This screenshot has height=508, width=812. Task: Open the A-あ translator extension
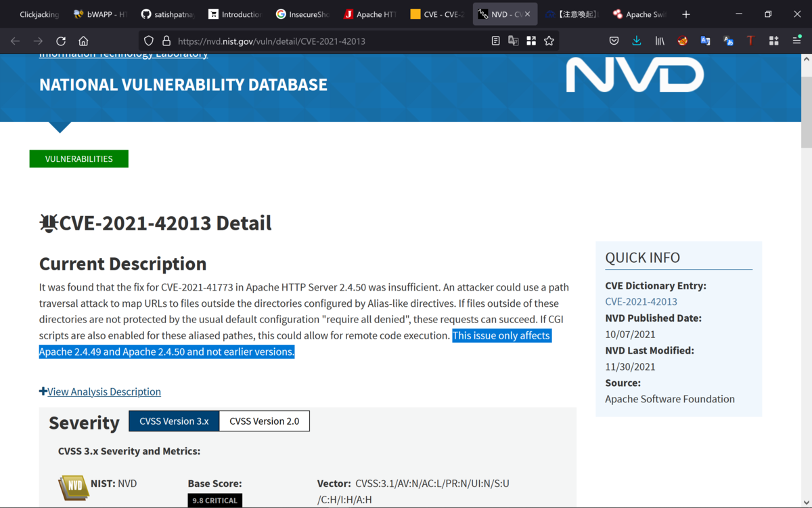(728, 41)
